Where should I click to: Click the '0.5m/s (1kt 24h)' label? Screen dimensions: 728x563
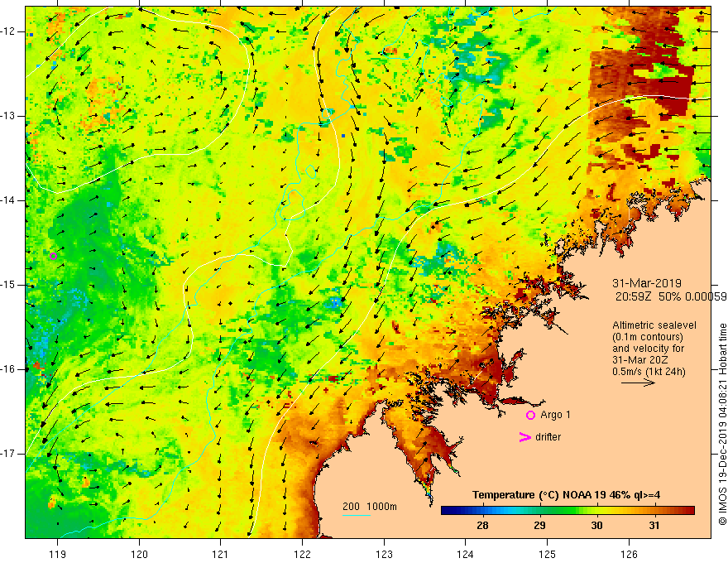[x=649, y=372]
